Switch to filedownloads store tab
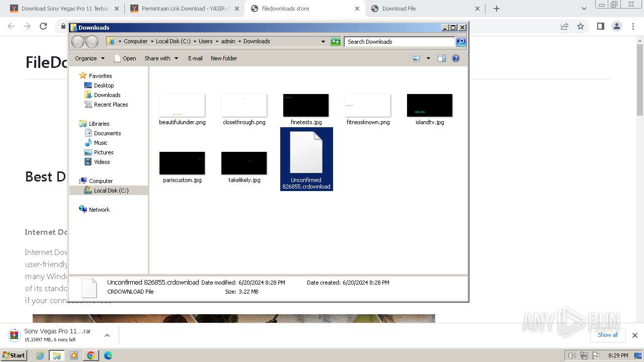The height and width of the screenshot is (362, 644). (305, 9)
